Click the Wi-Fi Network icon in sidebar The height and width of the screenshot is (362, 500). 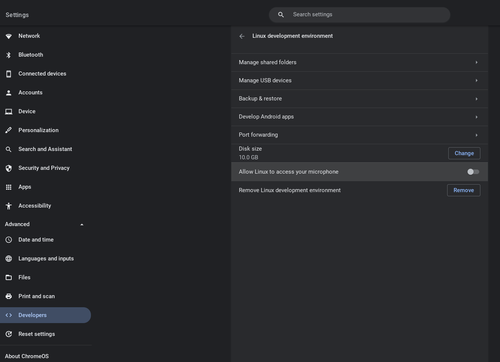9,36
